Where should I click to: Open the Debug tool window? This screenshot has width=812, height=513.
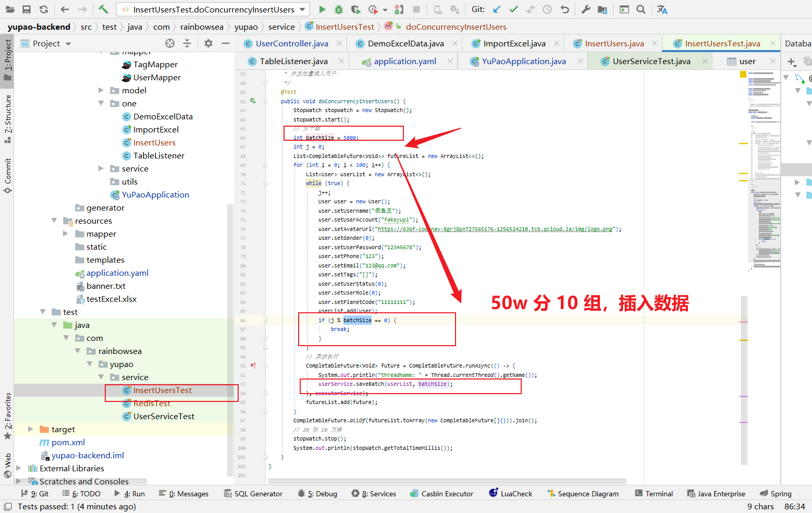[317, 494]
